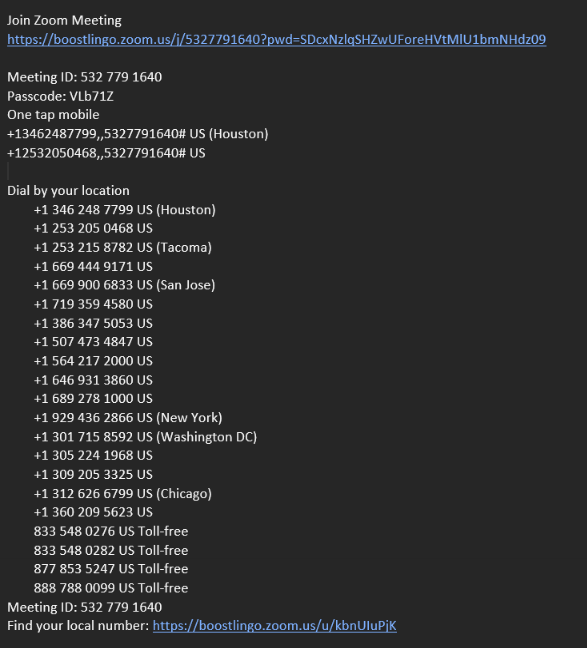Click the +1 301 715 8592 Washington DC number
587x648 pixels.
tap(145, 436)
